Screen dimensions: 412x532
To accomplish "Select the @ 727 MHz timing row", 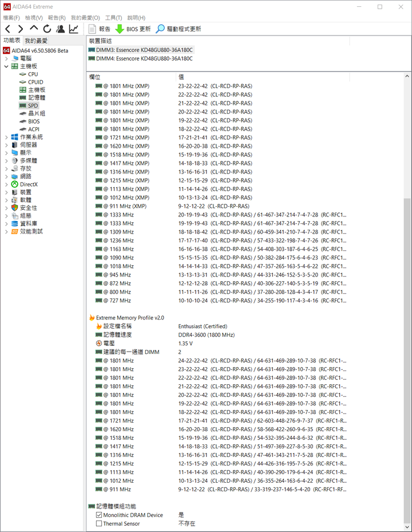I will point(219,301).
